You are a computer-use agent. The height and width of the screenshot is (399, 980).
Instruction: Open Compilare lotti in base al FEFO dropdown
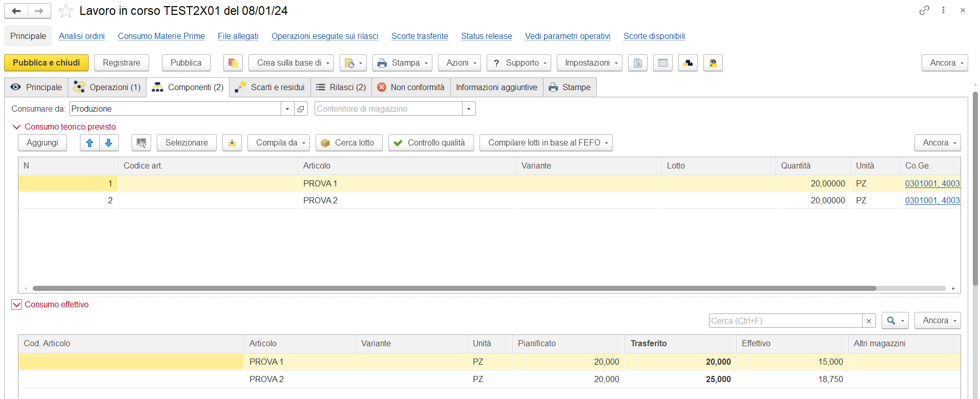pyautogui.click(x=546, y=143)
